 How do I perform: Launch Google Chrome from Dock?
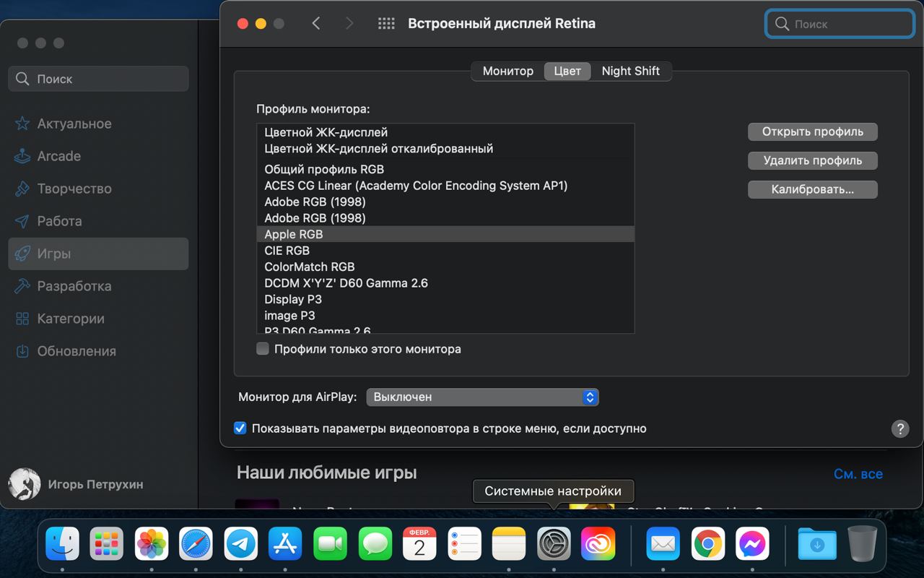point(707,543)
